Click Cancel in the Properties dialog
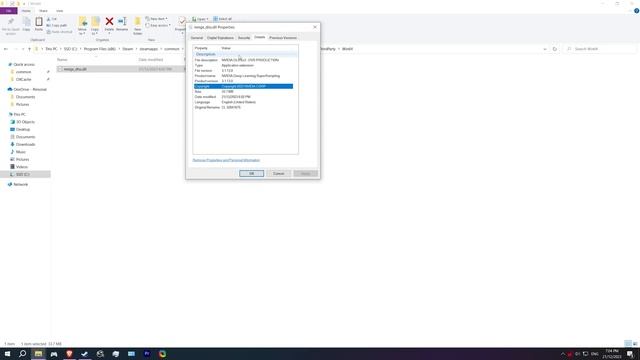The image size is (640, 360). [278, 173]
